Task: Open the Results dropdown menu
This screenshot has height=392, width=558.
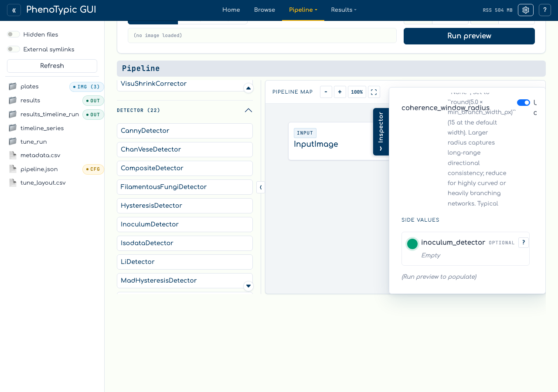Action: (x=344, y=10)
